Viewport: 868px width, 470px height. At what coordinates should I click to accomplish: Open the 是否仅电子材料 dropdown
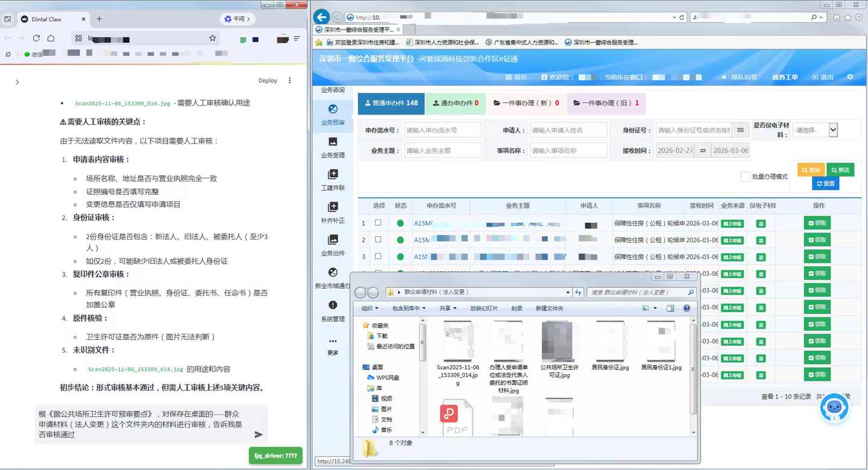click(x=832, y=130)
